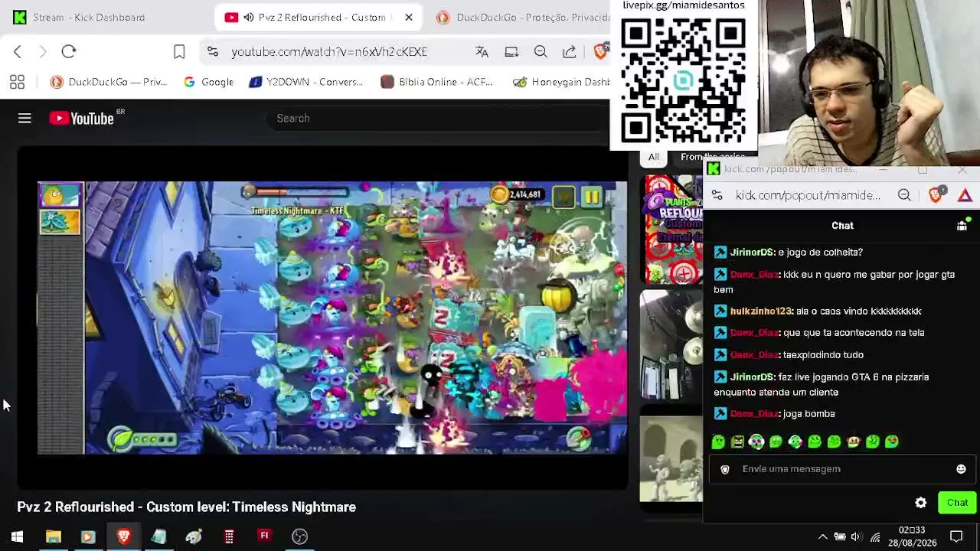Click the translate page icon in address bar
This screenshot has height=551, width=980.
(x=482, y=51)
